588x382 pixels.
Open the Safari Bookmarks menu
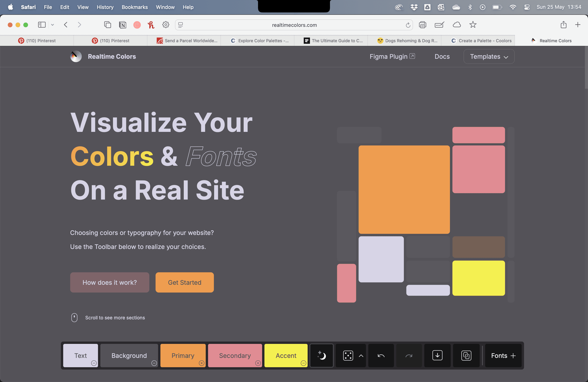point(135,7)
